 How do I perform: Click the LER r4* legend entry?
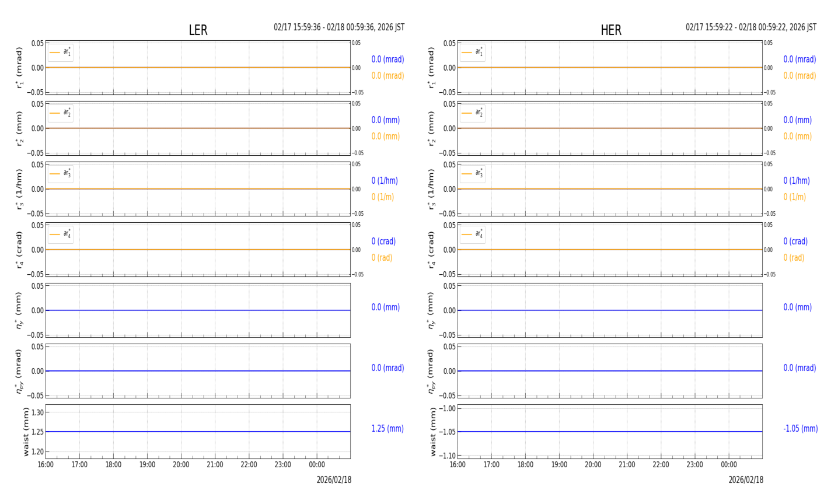(61, 235)
